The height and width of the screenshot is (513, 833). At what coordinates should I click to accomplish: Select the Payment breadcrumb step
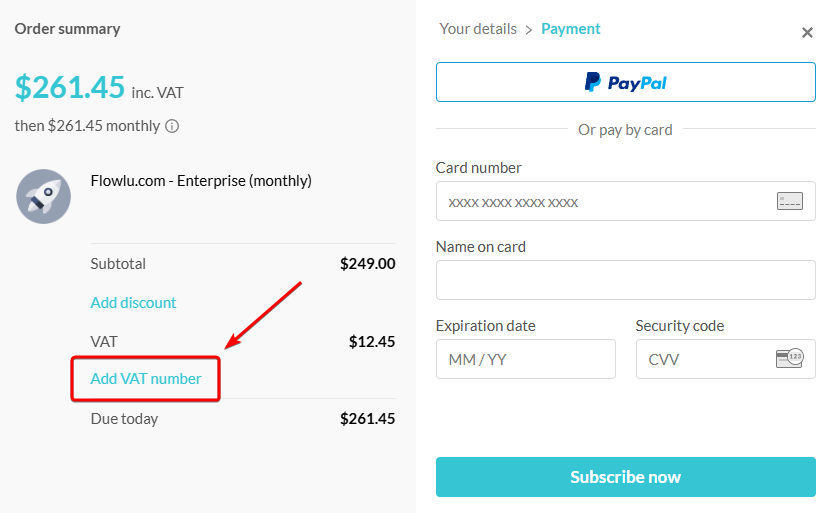coord(571,29)
